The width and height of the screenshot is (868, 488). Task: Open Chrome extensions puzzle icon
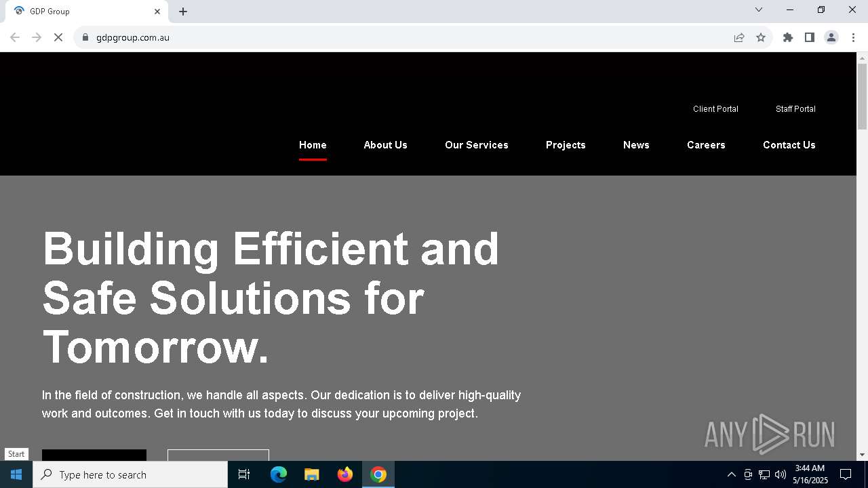pos(788,37)
